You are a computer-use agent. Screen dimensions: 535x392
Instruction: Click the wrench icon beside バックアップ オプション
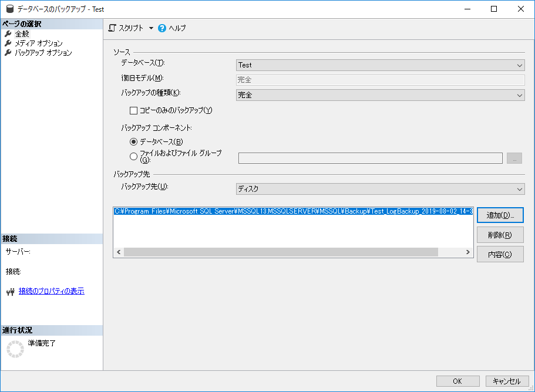pos(8,53)
